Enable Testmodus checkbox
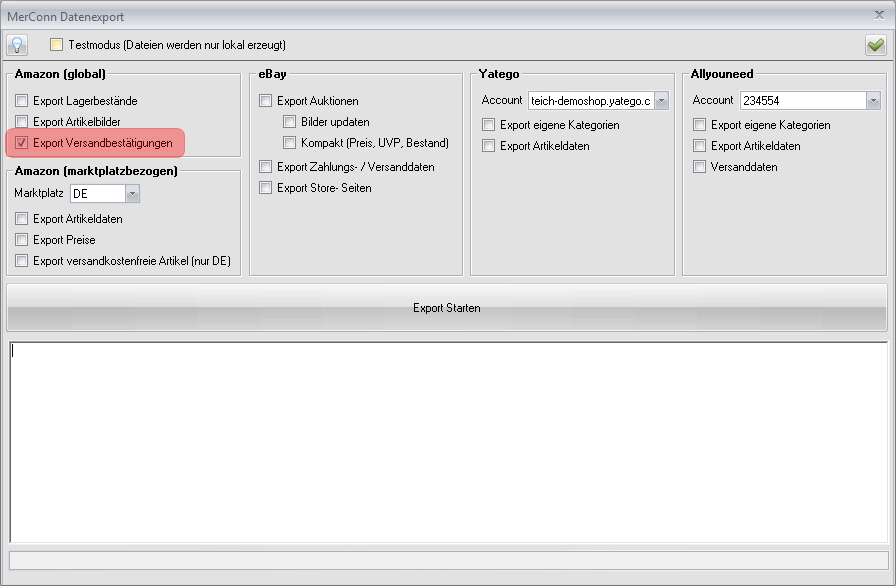The width and height of the screenshot is (896, 586). 56,45
